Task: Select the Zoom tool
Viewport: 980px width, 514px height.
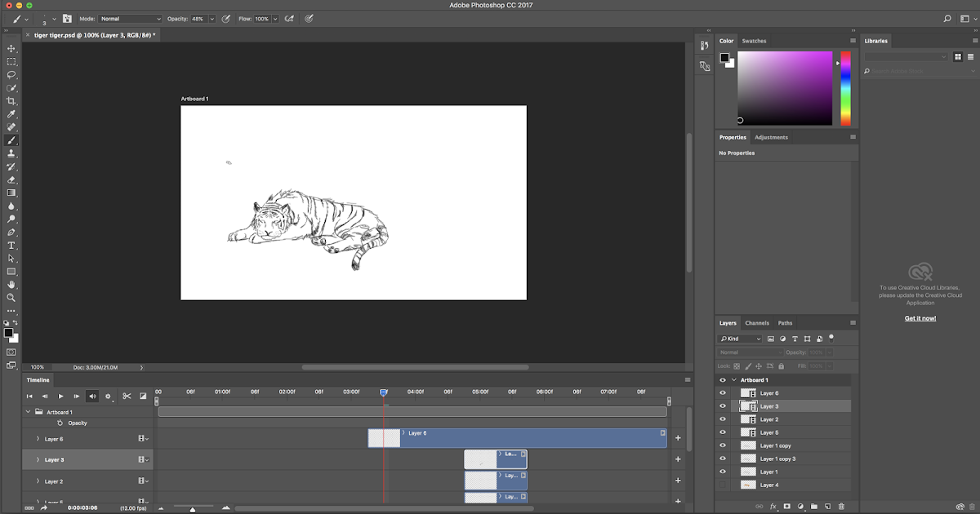Action: coord(11,297)
